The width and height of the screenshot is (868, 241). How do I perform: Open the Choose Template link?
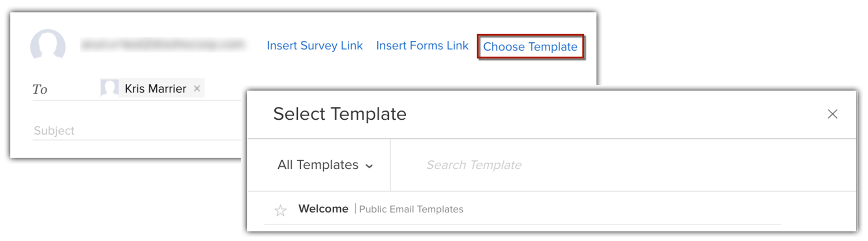[530, 47]
